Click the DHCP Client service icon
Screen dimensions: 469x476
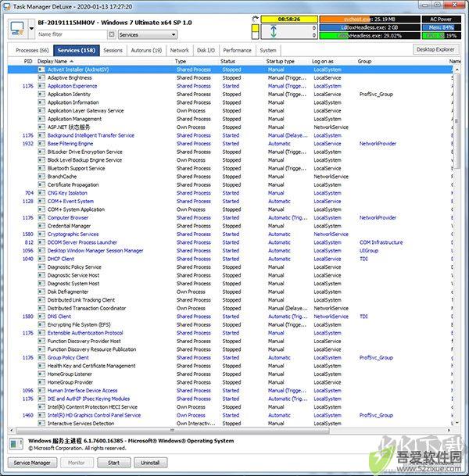[41, 259]
